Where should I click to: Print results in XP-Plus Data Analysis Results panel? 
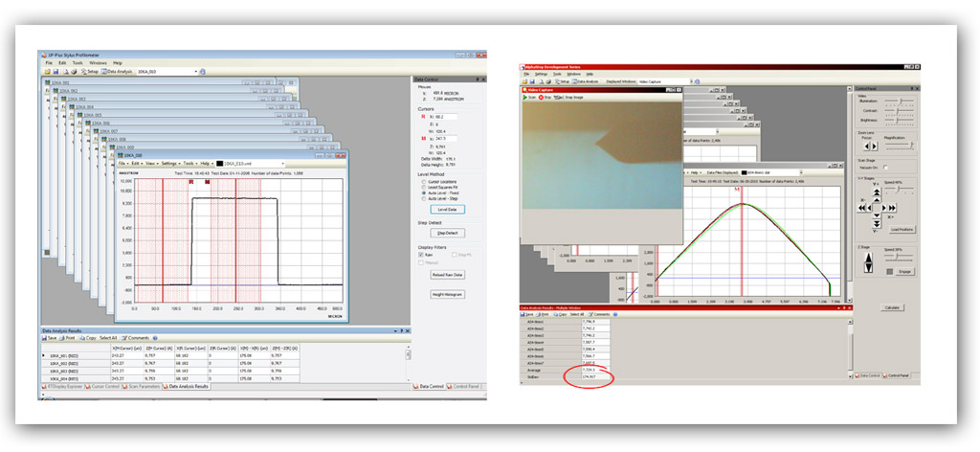[68, 338]
